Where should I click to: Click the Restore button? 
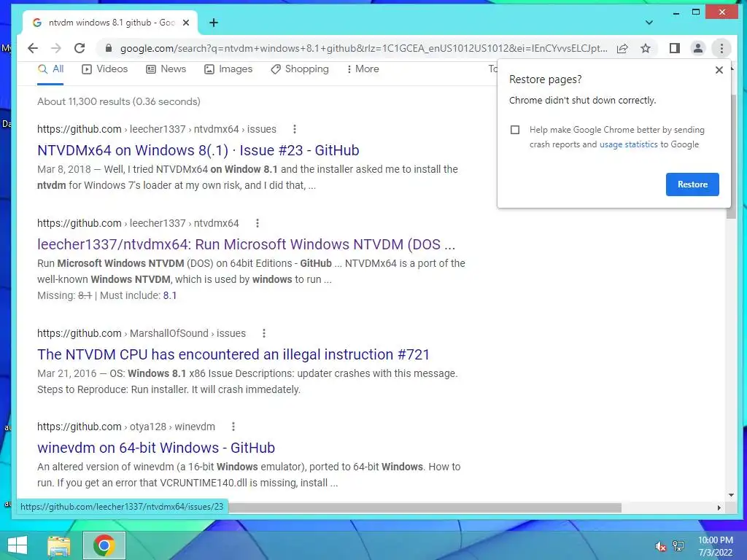coord(692,184)
